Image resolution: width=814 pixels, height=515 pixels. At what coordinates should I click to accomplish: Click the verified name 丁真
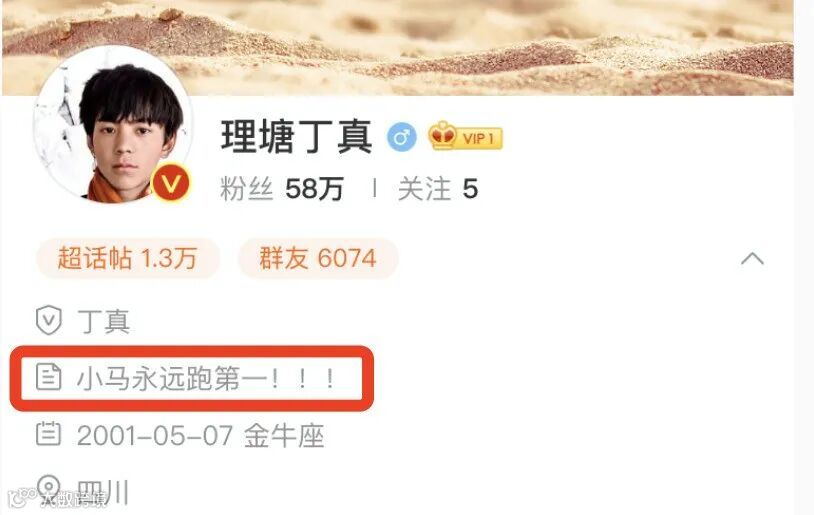(x=103, y=321)
